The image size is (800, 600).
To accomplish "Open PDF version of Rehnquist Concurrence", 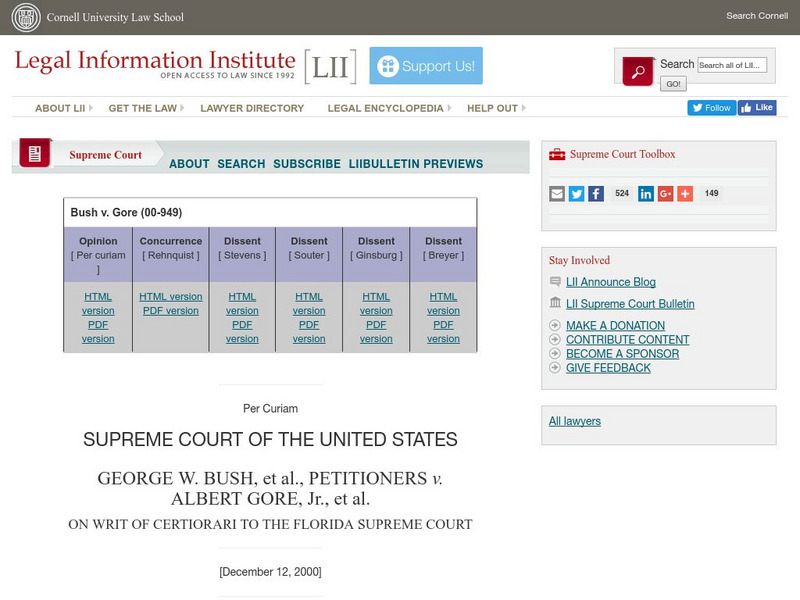I will [171, 311].
